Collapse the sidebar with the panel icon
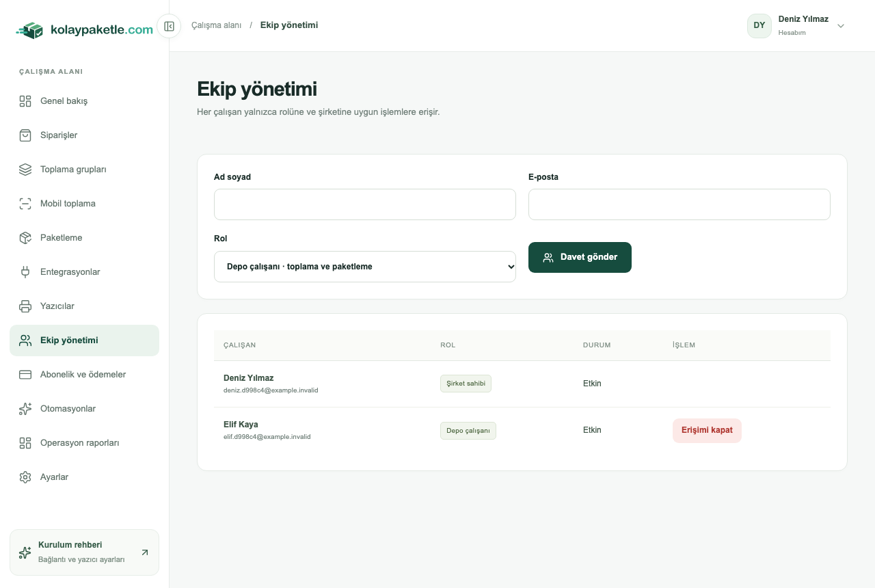 [169, 26]
